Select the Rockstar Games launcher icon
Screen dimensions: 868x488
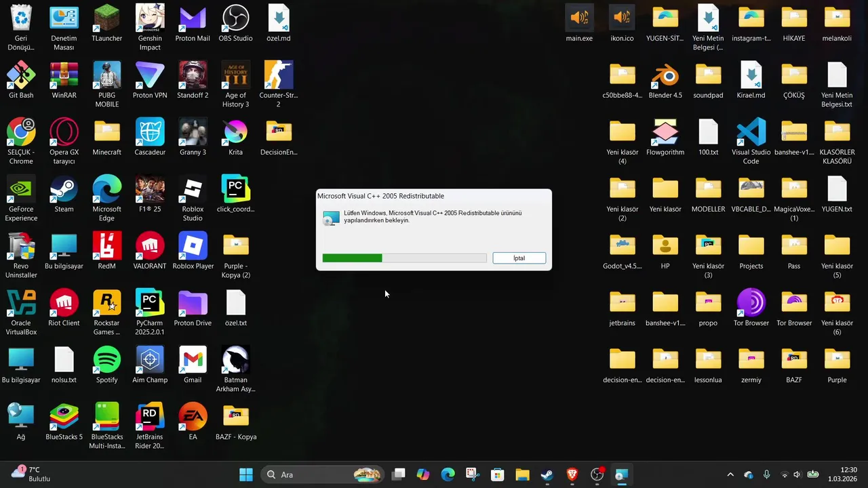[106, 312]
